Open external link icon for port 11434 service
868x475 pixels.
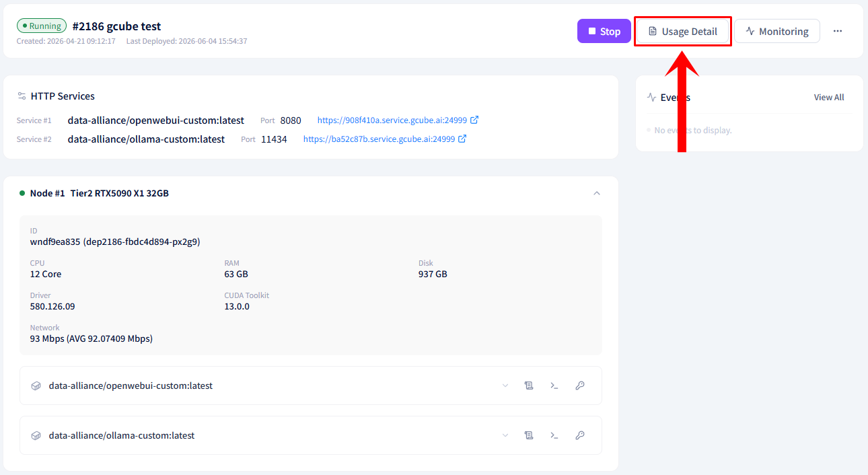[x=462, y=139]
